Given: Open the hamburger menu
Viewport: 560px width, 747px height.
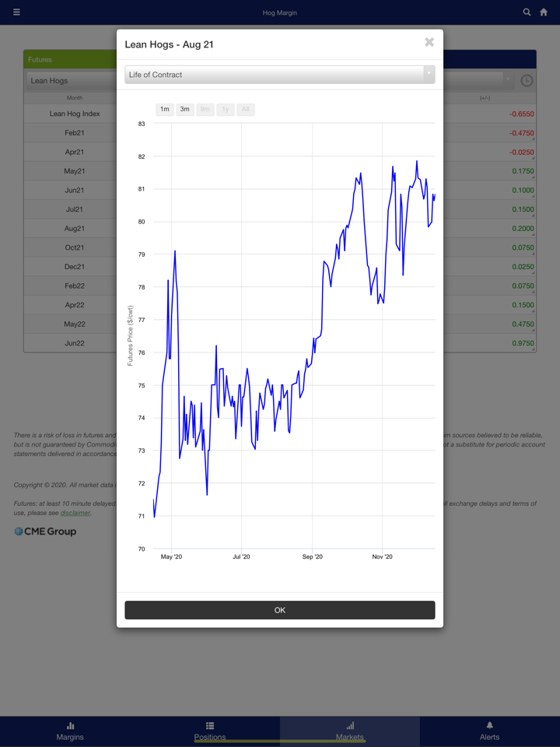Looking at the screenshot, I should click(x=16, y=12).
